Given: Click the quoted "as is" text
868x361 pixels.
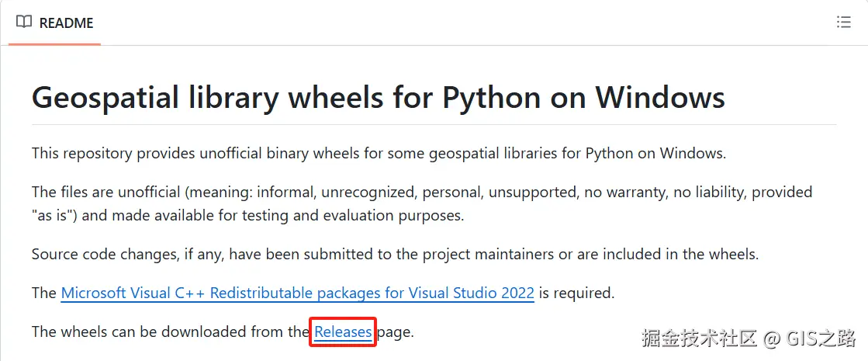Looking at the screenshot, I should tap(54, 216).
